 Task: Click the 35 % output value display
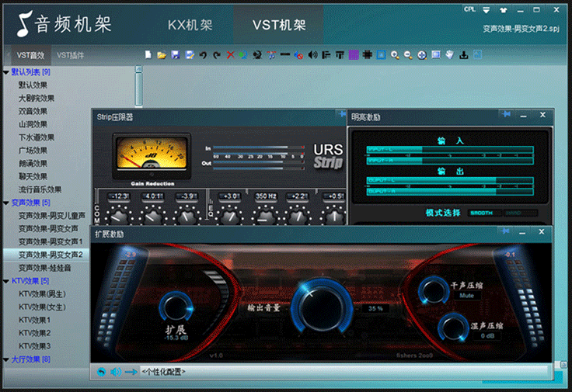[x=375, y=309]
